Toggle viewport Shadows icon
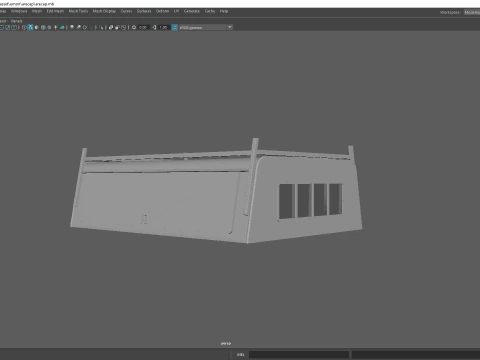The image size is (480, 360). tap(62, 27)
